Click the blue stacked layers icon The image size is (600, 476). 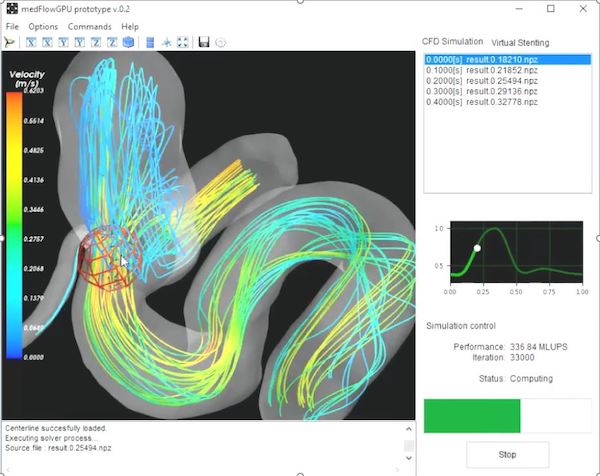click(150, 42)
